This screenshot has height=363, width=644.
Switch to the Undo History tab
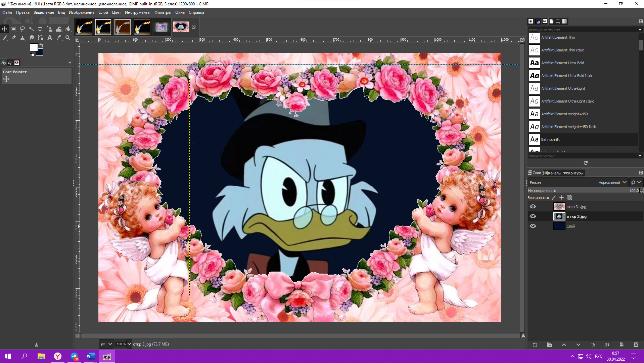tap(10, 63)
